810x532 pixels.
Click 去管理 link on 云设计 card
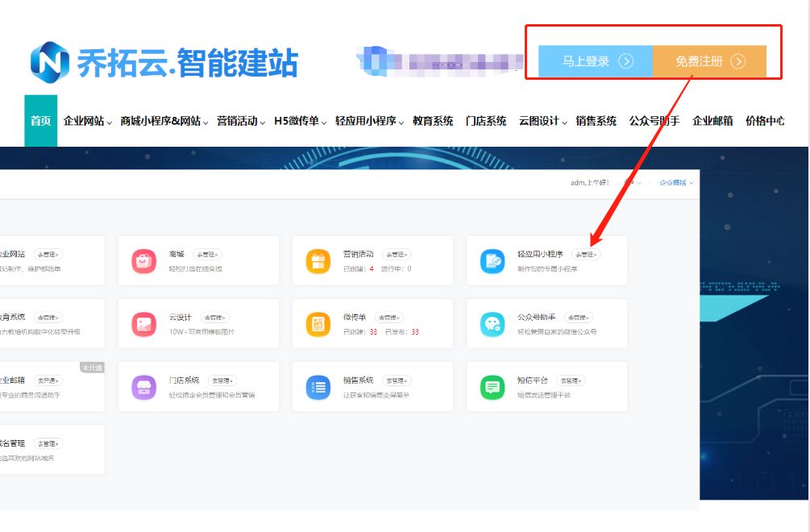click(x=216, y=317)
